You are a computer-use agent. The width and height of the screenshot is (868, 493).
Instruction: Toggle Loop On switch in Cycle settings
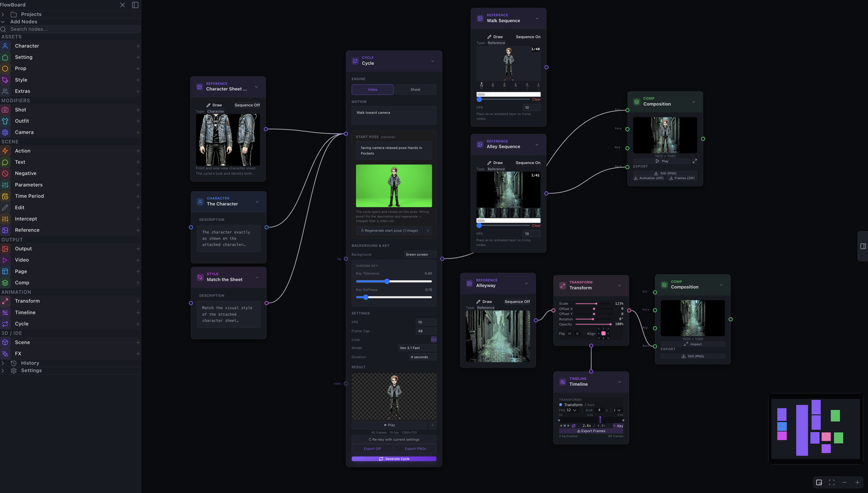(x=433, y=339)
